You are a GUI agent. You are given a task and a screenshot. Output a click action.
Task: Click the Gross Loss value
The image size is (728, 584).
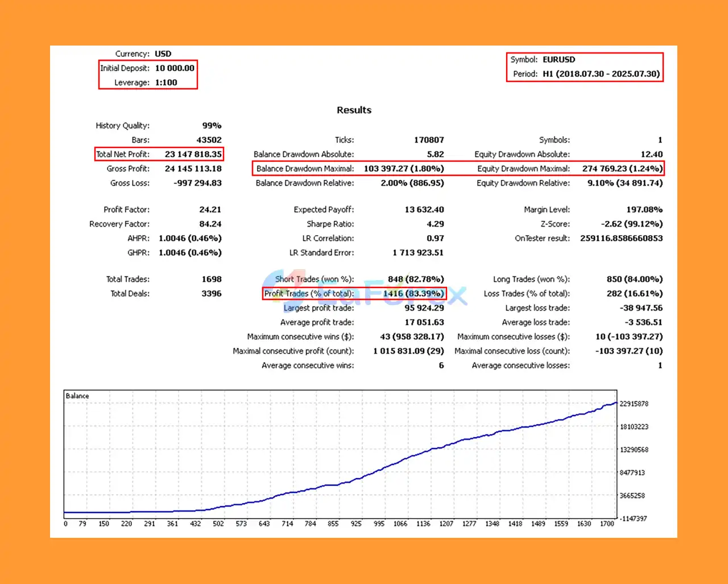197,183
